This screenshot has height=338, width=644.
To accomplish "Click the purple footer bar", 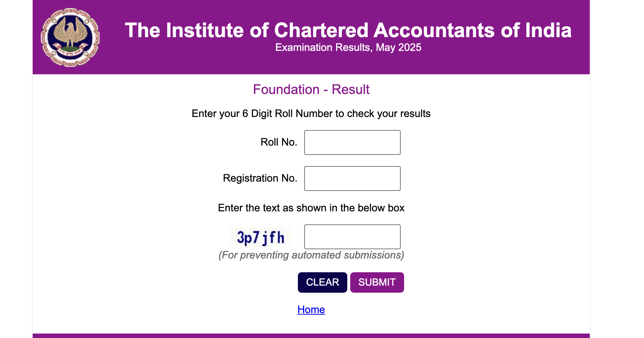I will click(x=311, y=335).
